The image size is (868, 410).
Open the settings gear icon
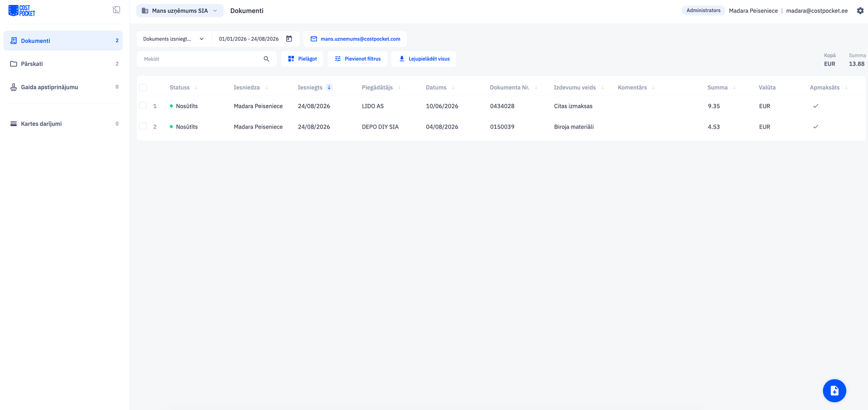tap(860, 11)
